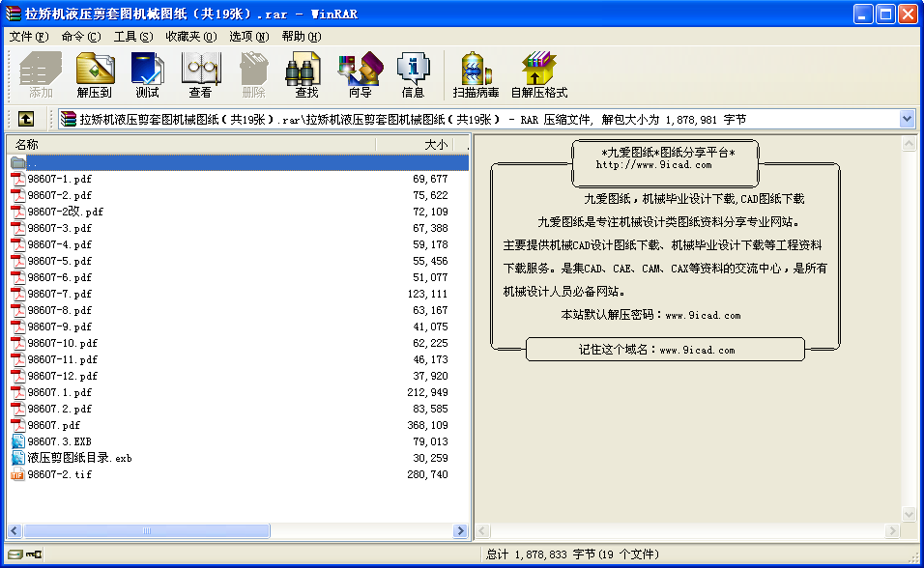Screen dimensions: 924x568
Task: Select file 98607-7.pdf in list
Action: [x=60, y=294]
